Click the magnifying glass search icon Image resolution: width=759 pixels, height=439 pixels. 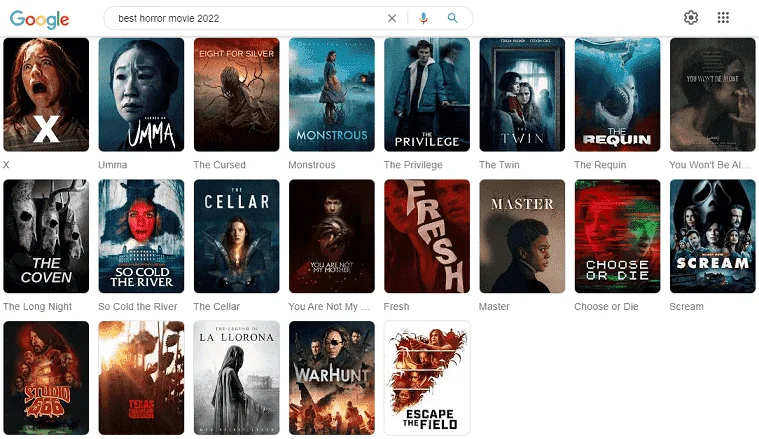(453, 18)
